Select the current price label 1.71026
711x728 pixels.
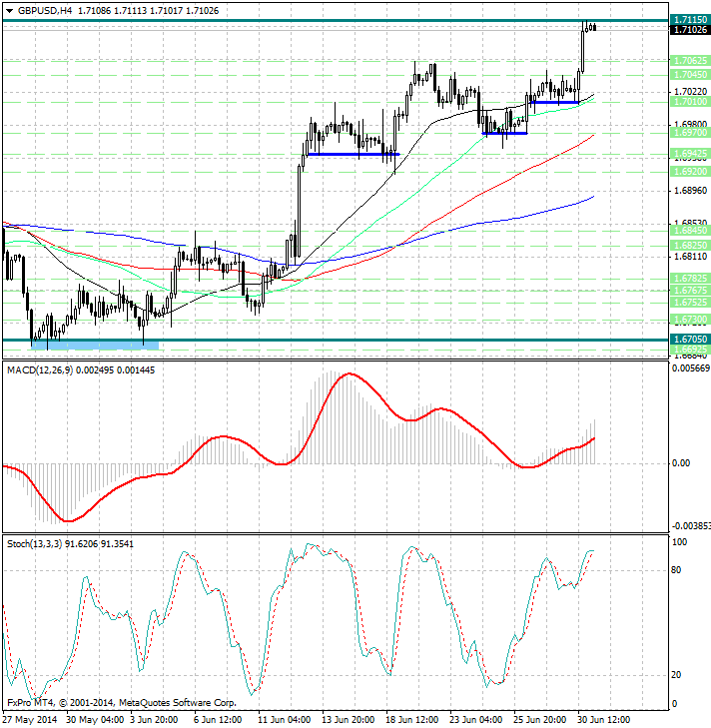[690, 30]
